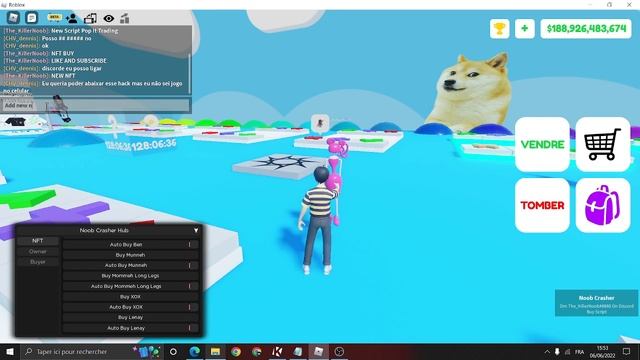The image size is (640, 360).
Task: Open the Windows notification center icon
Action: 627,351
